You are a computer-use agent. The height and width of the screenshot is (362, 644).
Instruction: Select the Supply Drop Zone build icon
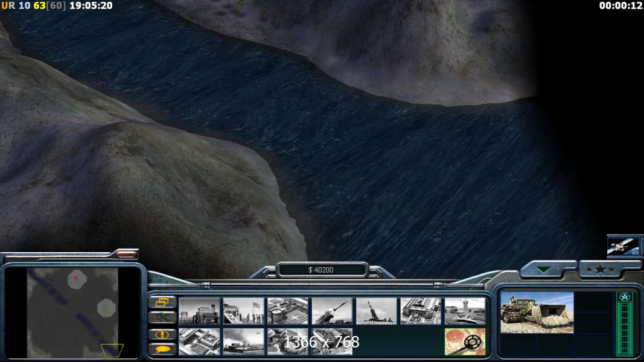point(244,341)
